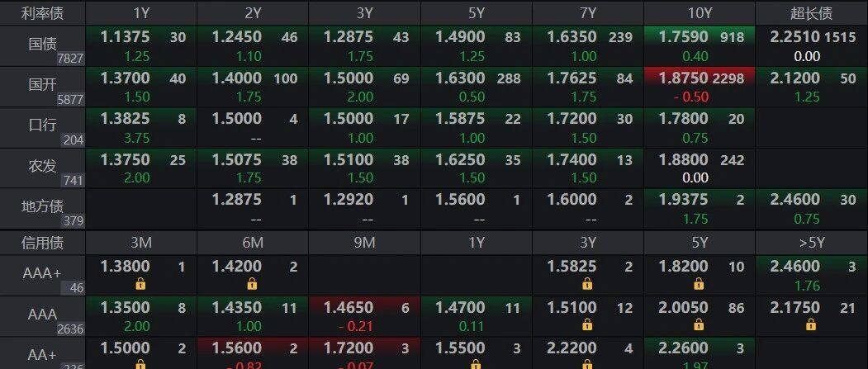Open the 9M column header

pyautogui.click(x=364, y=243)
